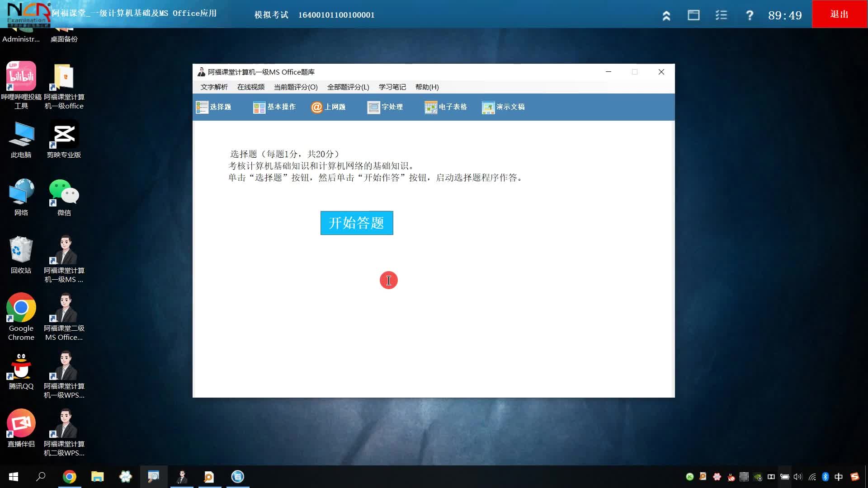Click the Wi-Fi network tray icon

pos(812,477)
